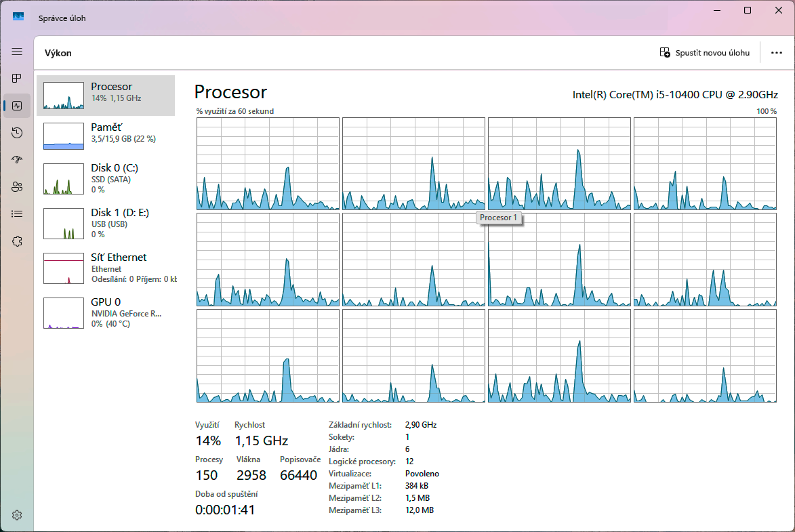Select the Výkon performance graph icon
Screen dimensions: 795x532
click(16, 105)
